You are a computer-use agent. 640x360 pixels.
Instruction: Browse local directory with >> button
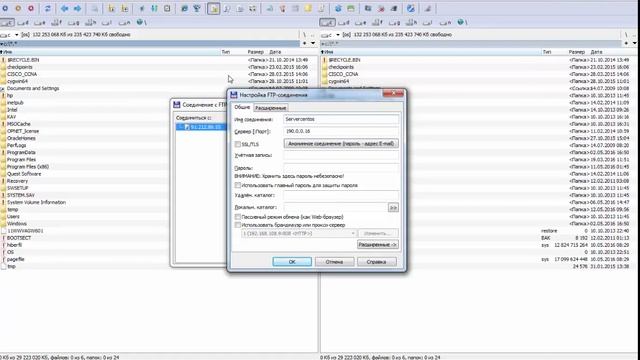pos(393,208)
